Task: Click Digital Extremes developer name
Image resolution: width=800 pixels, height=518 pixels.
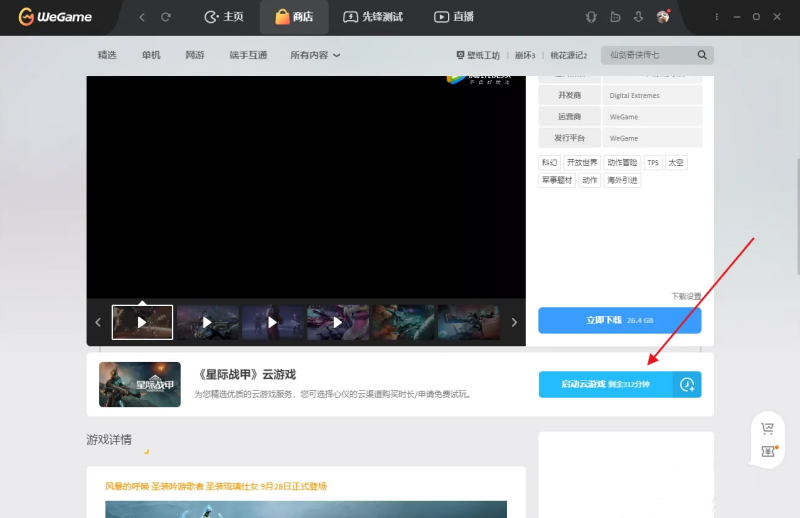Action: [634, 95]
